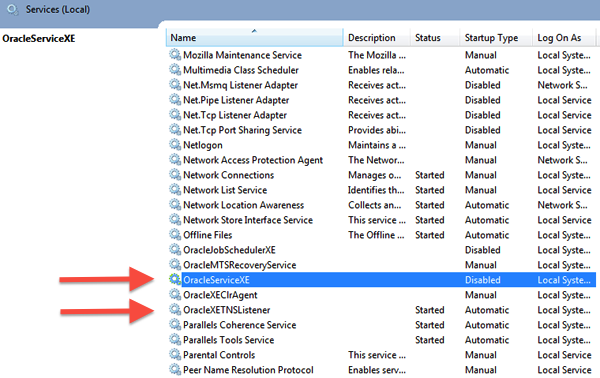The height and width of the screenshot is (378, 600).
Task: Select the OracleMTSRecoveryService name
Action: pyautogui.click(x=240, y=265)
